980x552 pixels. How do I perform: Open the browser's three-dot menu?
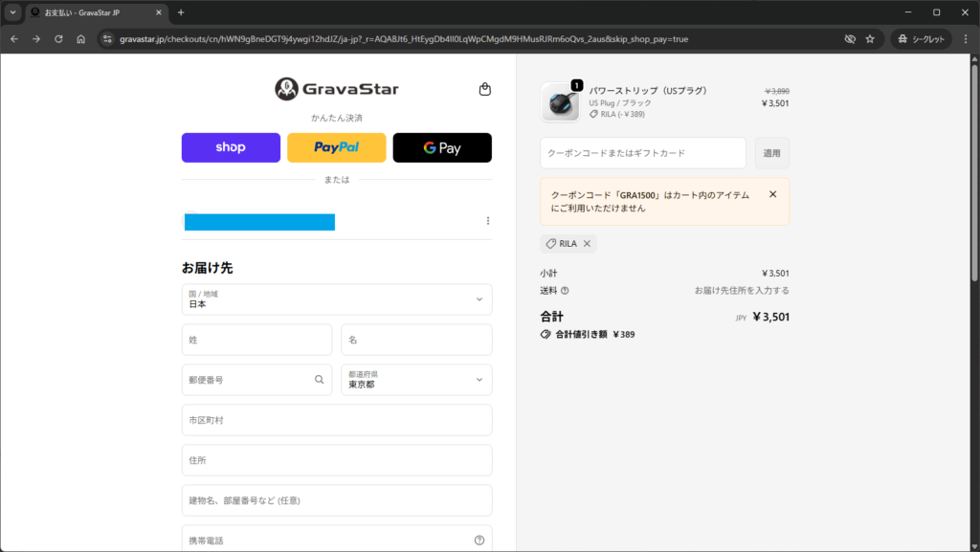(964, 39)
